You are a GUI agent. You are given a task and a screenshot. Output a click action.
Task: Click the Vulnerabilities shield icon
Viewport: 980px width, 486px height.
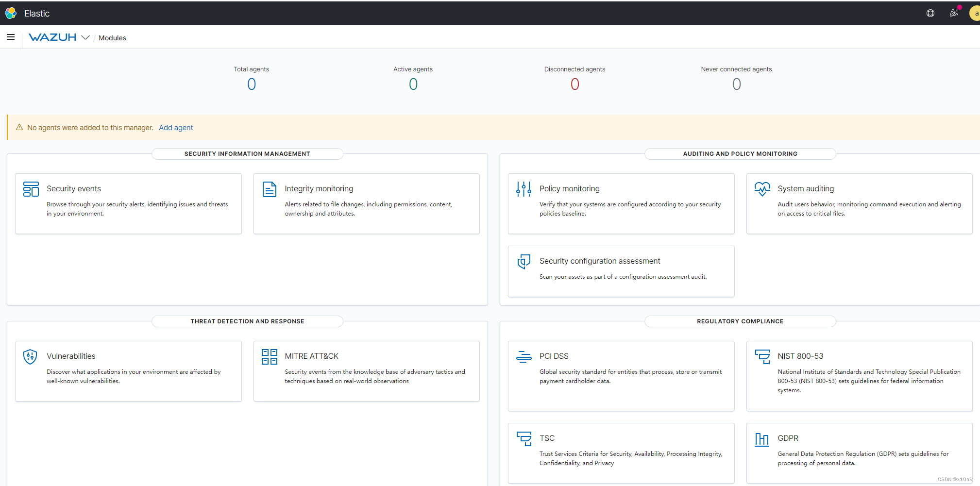point(30,356)
